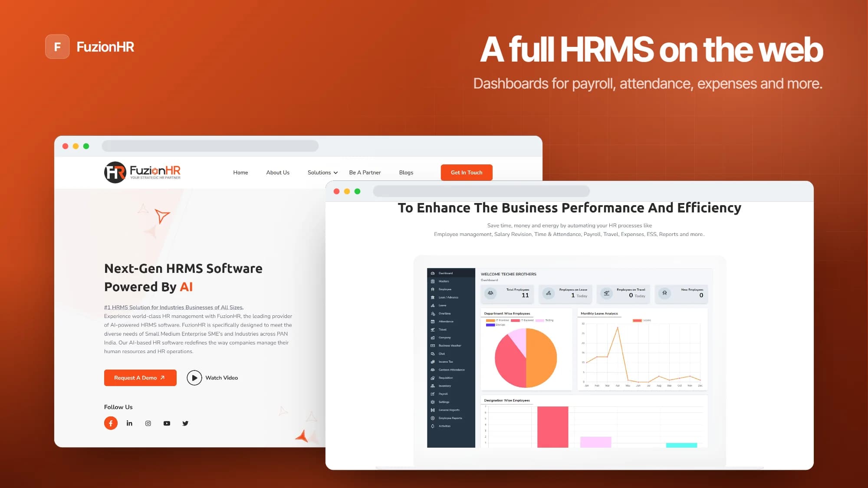Click the front window's address bar
The height and width of the screenshot is (488, 868).
pos(481,191)
